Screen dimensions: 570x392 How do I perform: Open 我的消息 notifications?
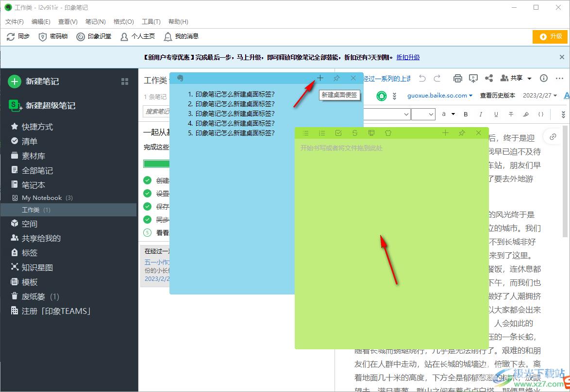(x=181, y=36)
